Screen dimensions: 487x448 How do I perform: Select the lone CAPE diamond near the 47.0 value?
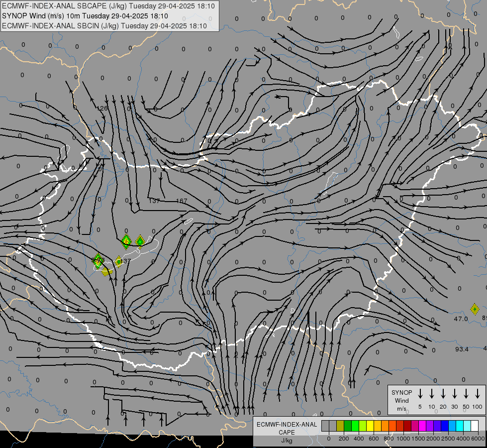(x=475, y=309)
